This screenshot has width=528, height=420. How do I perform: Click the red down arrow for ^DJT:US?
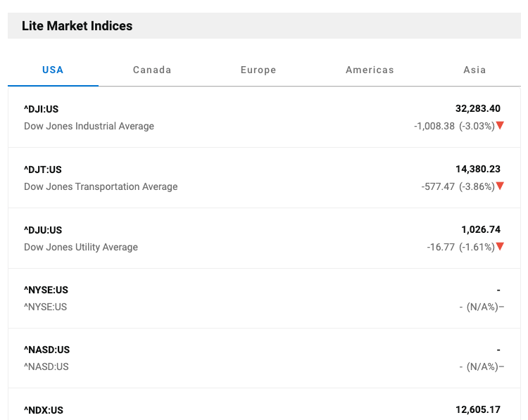500,186
